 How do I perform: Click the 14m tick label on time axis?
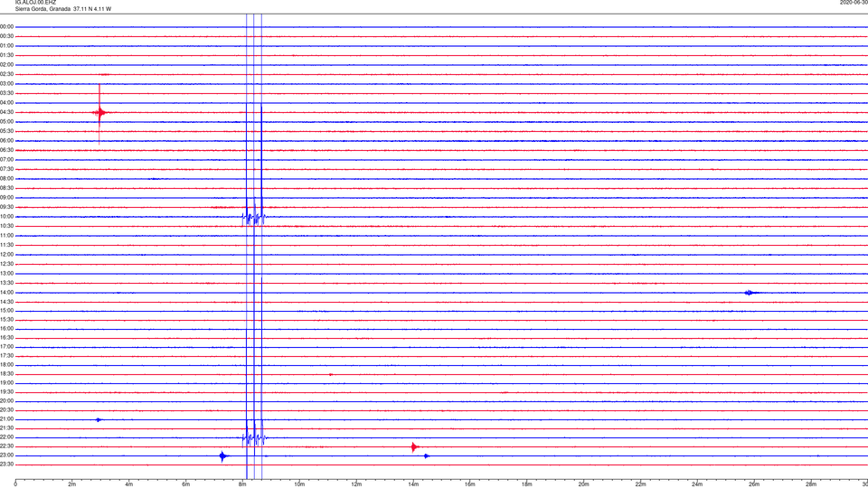tap(413, 484)
